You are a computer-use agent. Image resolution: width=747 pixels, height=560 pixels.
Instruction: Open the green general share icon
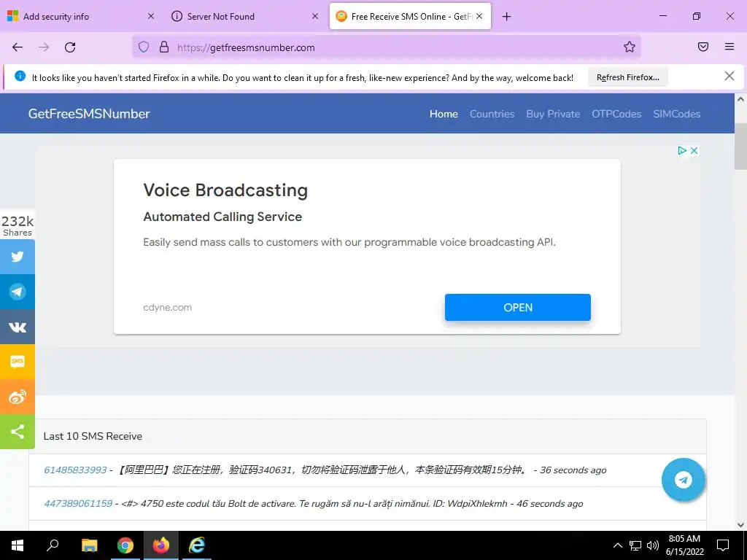(x=18, y=432)
